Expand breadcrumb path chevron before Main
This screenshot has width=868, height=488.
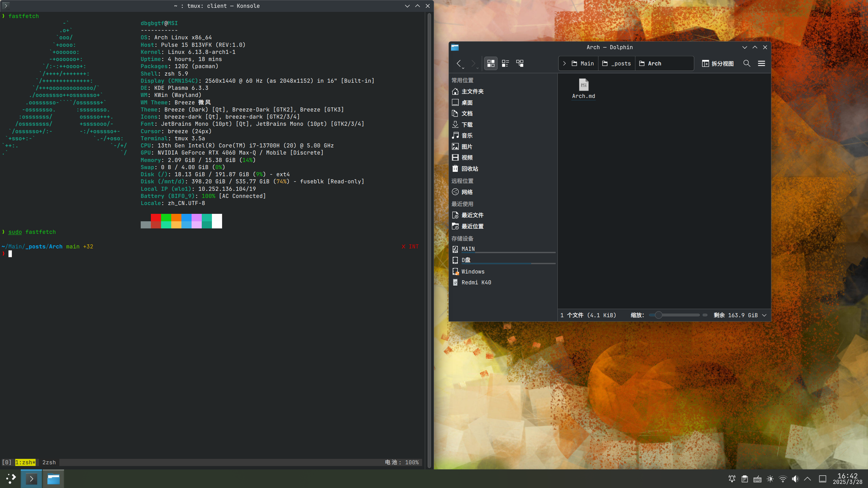(x=564, y=63)
